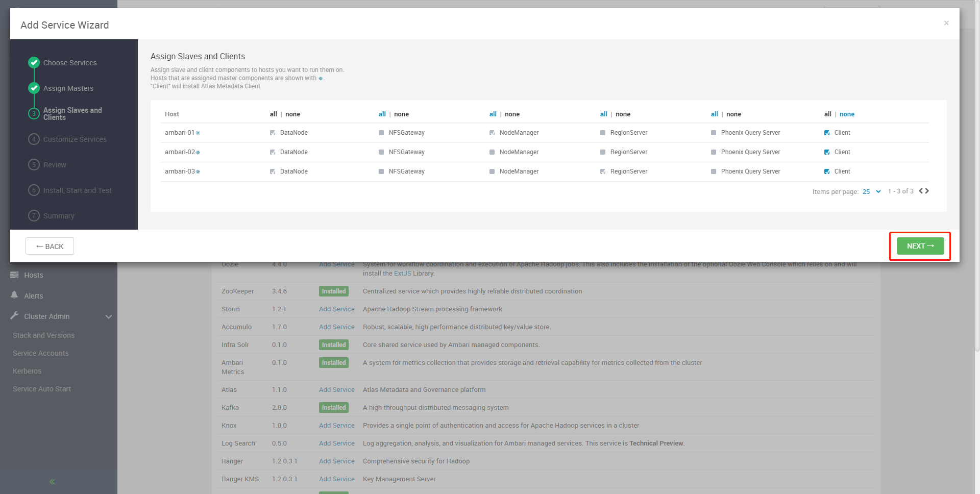
Task: Go to next page arrow in pagination
Action: pyautogui.click(x=927, y=191)
